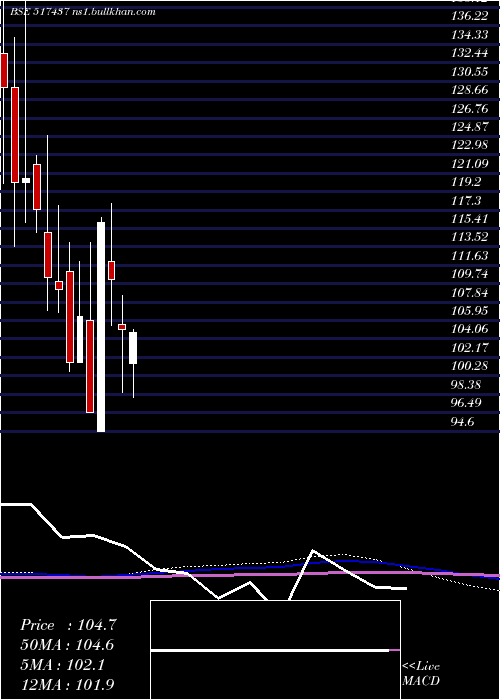Click the 111.63 price axis label

469,256
